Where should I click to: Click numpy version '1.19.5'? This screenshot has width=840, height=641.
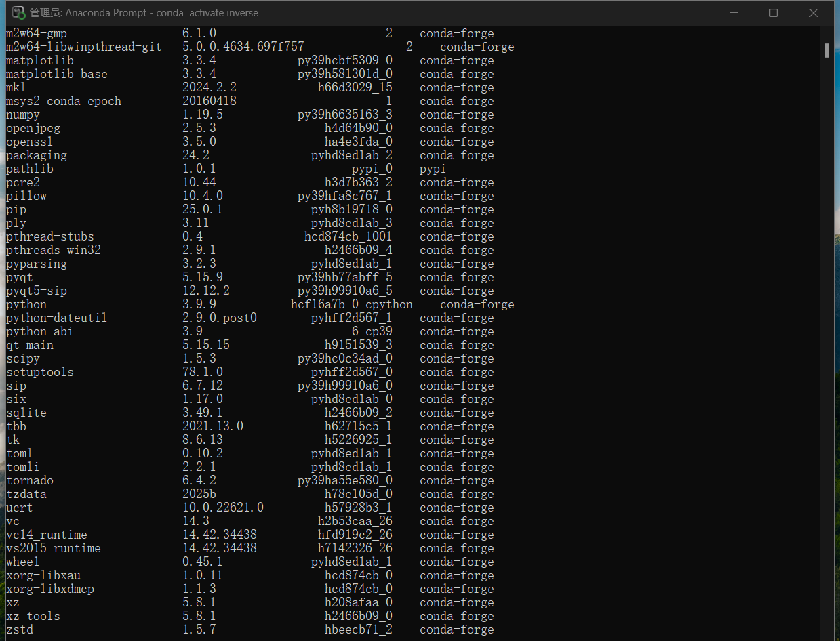203,115
